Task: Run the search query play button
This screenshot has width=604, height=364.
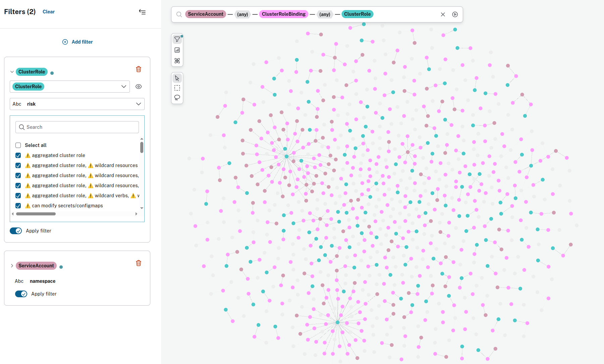Action: click(455, 14)
